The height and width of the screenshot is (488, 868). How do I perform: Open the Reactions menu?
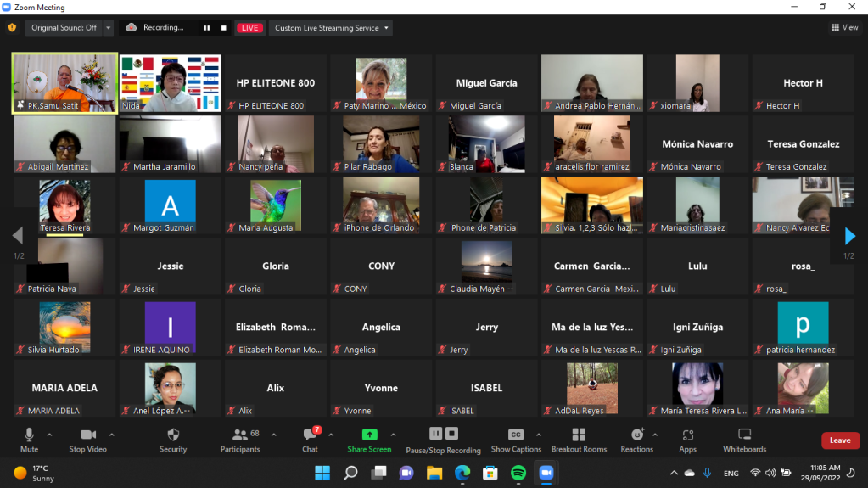637,439
